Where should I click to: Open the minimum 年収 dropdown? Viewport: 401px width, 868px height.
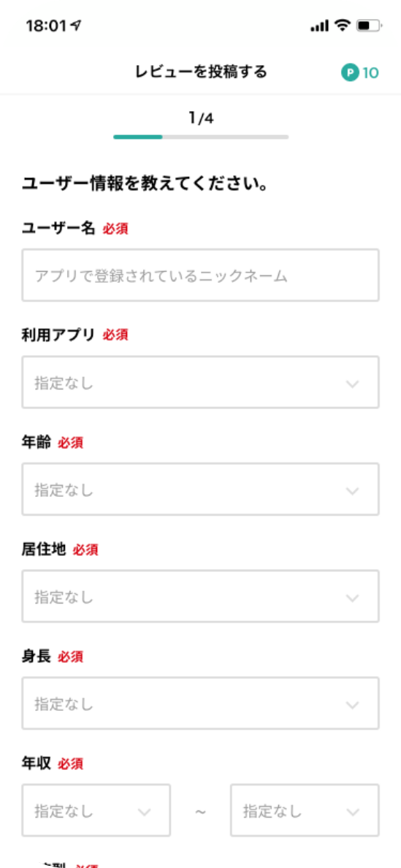coord(96,810)
